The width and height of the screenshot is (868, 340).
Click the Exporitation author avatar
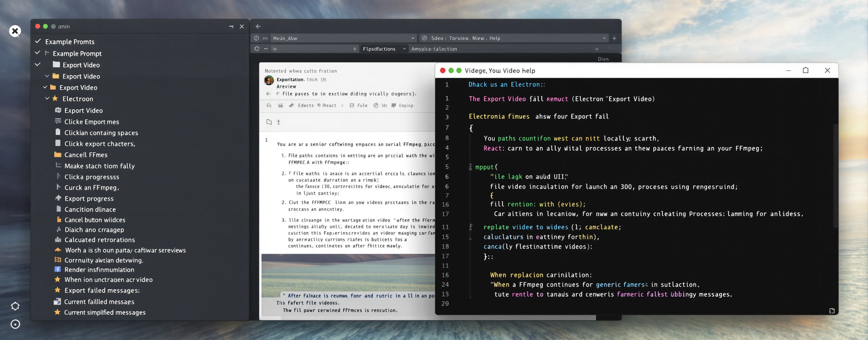click(269, 80)
